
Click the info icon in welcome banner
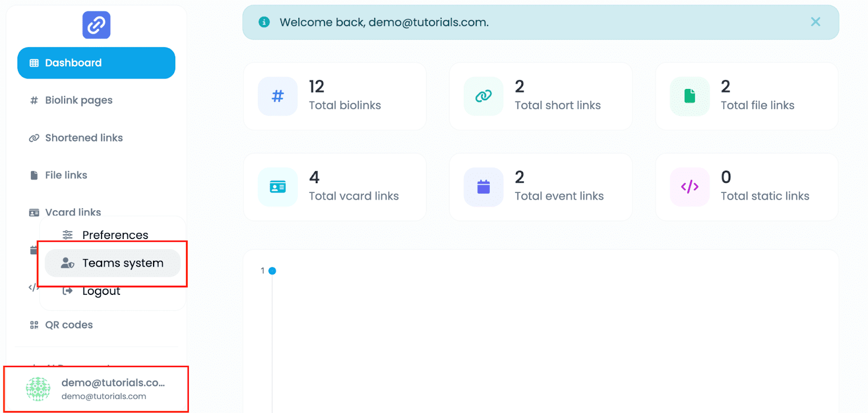point(264,22)
